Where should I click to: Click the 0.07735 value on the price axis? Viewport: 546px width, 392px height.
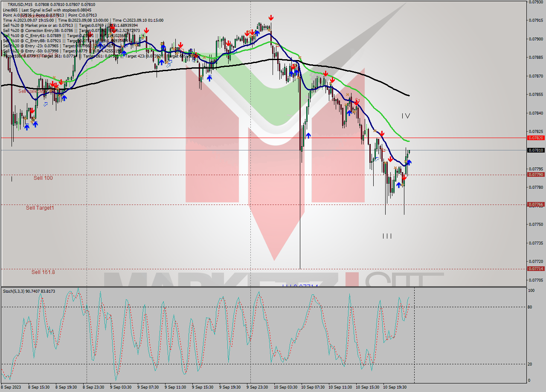tap(536, 243)
